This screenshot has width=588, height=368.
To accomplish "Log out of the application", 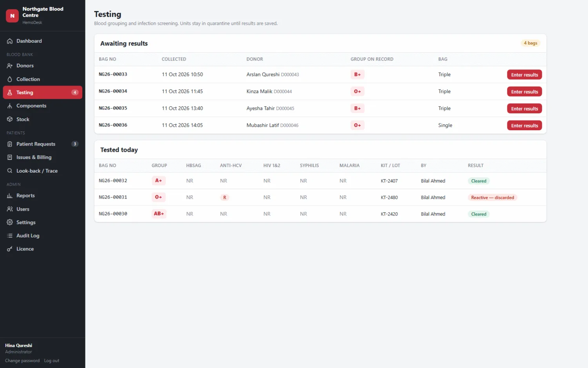I will point(52,361).
